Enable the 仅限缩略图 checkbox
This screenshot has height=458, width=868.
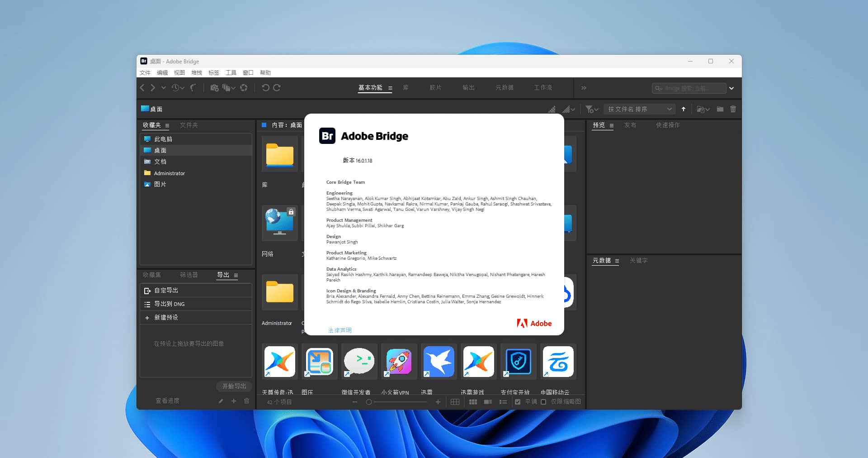pyautogui.click(x=543, y=402)
